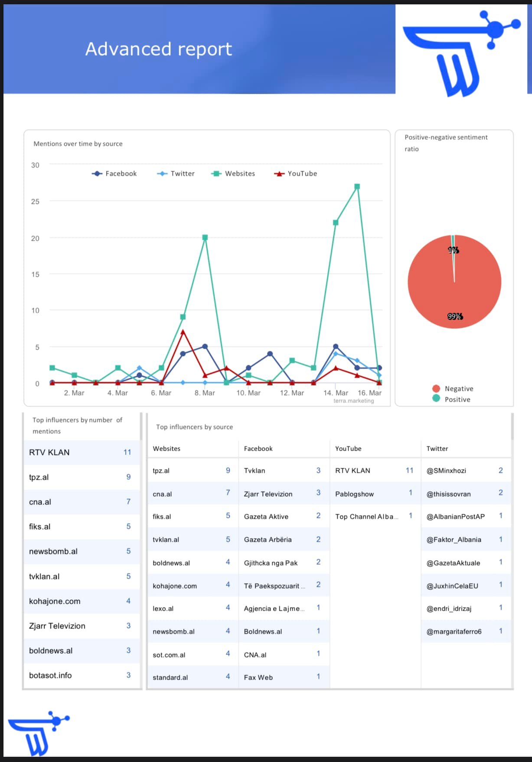Viewport: 532px width, 762px height.
Task: Click the Facebook point at 14 Mar
Action: coord(336,347)
